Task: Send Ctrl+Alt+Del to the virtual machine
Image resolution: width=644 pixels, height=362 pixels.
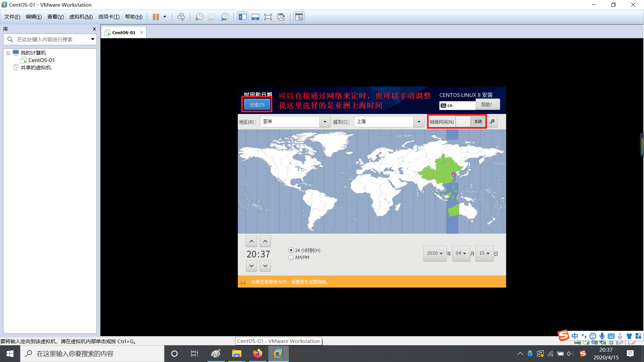Action: tap(181, 17)
